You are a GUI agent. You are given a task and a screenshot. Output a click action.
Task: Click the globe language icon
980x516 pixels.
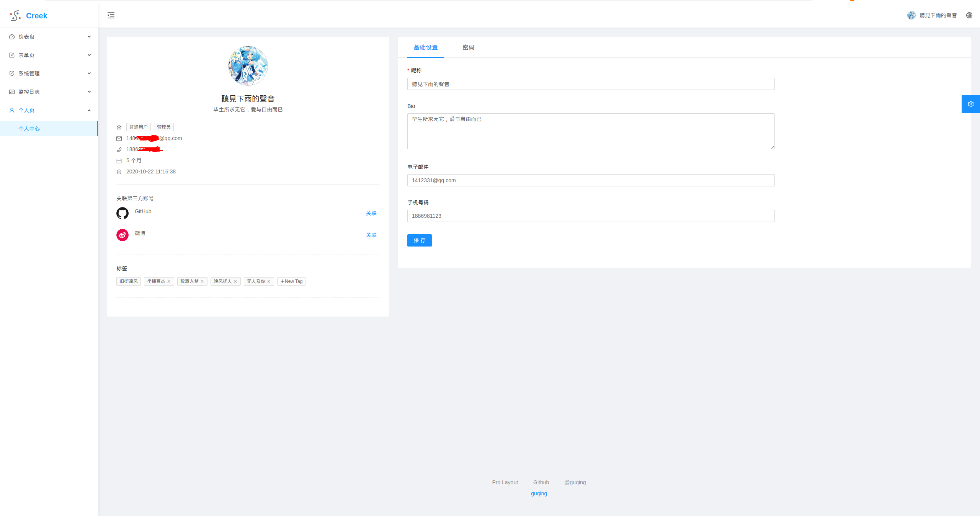point(969,15)
